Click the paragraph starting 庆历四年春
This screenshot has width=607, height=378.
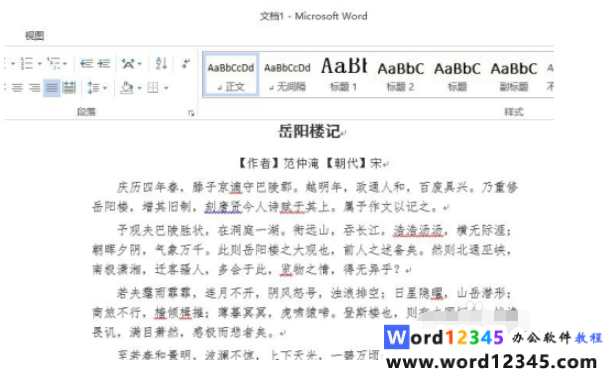[x=305, y=197]
